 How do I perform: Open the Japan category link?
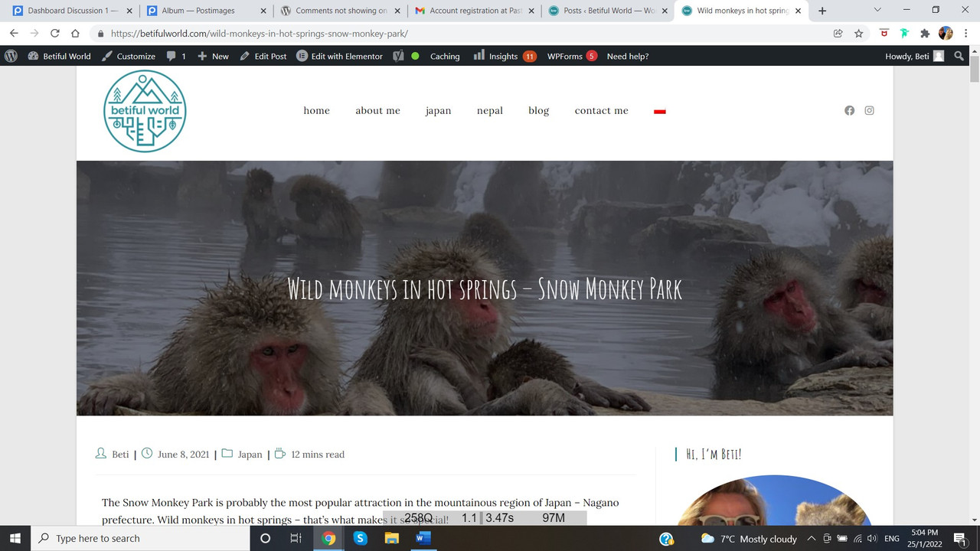pyautogui.click(x=250, y=454)
